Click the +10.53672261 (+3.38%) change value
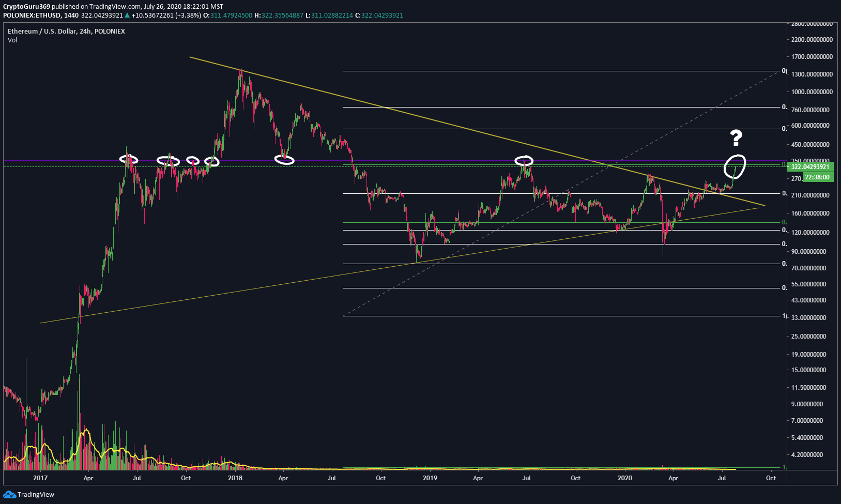Image resolution: width=841 pixels, height=504 pixels. (x=166, y=16)
